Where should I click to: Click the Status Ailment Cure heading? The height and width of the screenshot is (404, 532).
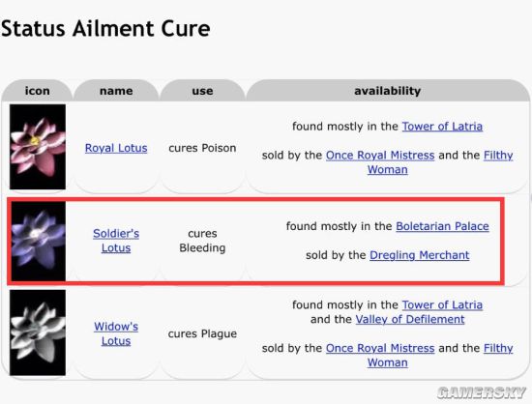click(105, 28)
